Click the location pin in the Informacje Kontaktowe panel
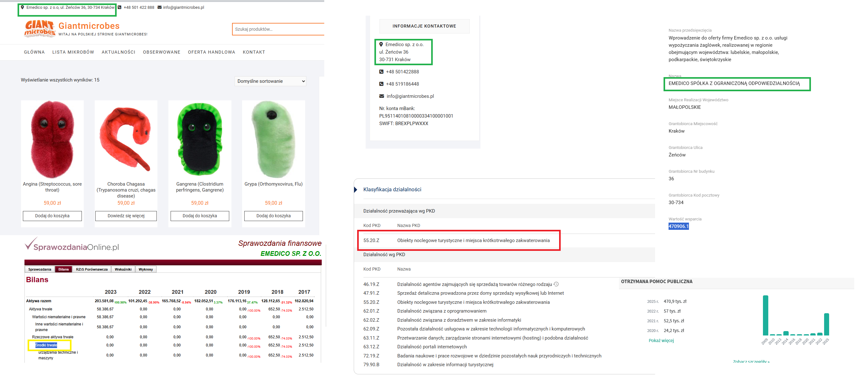Viewport: 868px width, 380px height. [x=381, y=44]
